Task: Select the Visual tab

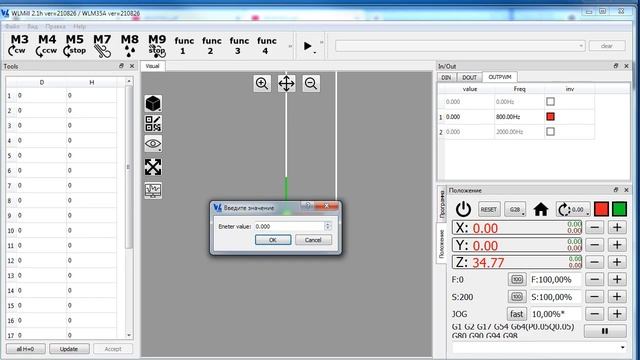Action: (153, 66)
